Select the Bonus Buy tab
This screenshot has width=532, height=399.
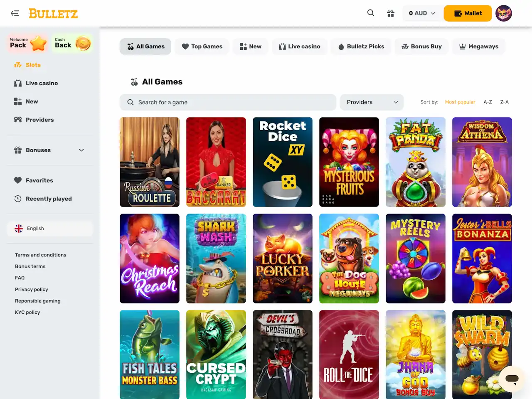(x=421, y=47)
